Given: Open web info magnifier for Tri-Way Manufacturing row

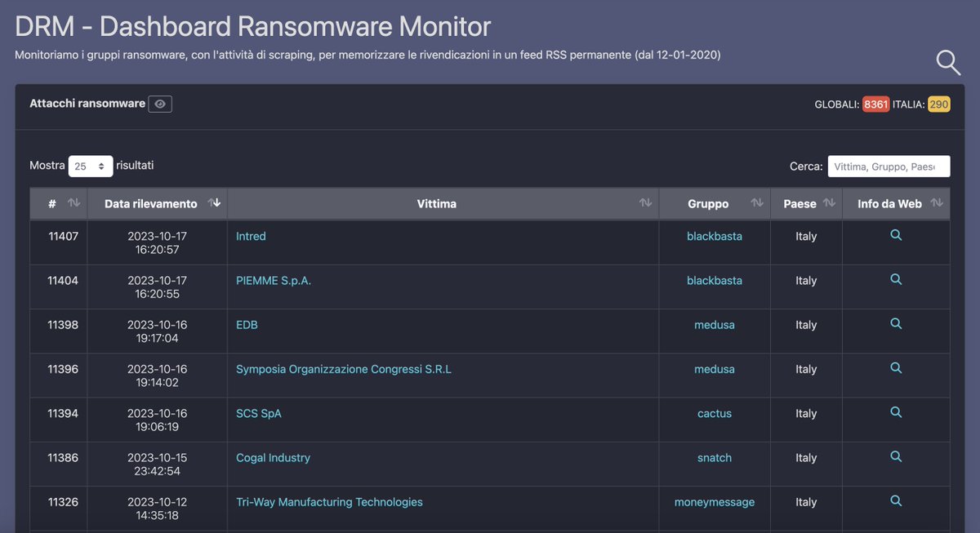Looking at the screenshot, I should click(x=896, y=500).
